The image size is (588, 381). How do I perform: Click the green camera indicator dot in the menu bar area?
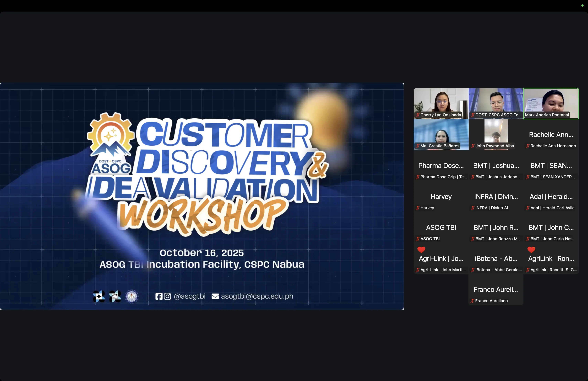[x=582, y=6]
